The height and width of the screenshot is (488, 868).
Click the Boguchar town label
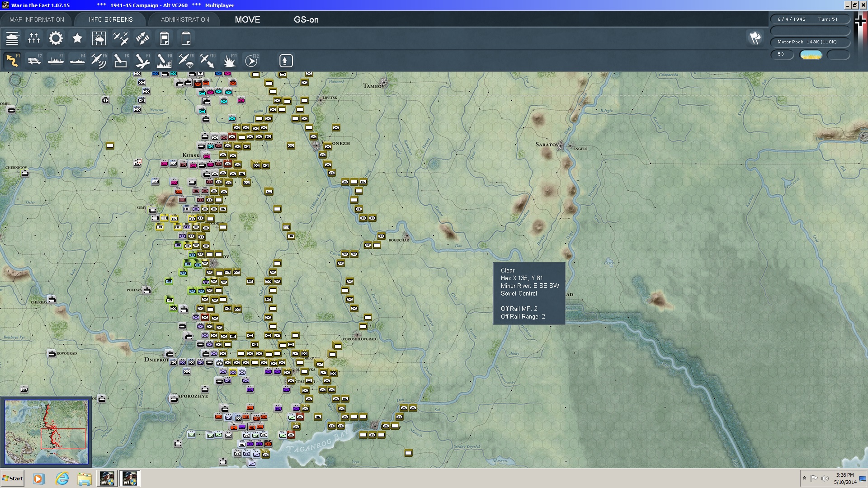click(x=399, y=240)
